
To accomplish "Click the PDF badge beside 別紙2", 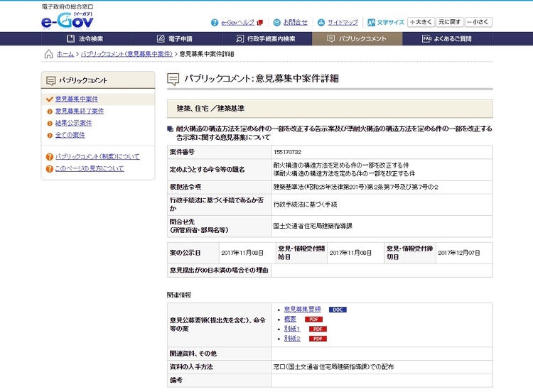I will 318,339.
